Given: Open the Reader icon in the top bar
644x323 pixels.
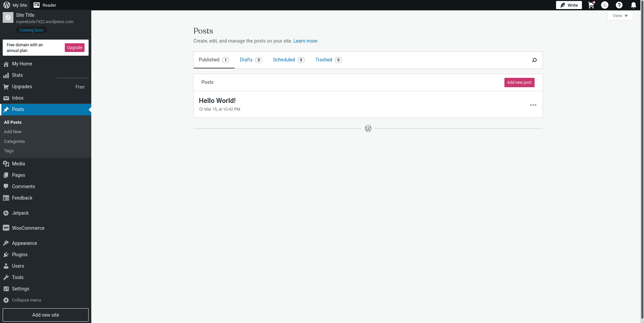Looking at the screenshot, I should pyautogui.click(x=37, y=5).
